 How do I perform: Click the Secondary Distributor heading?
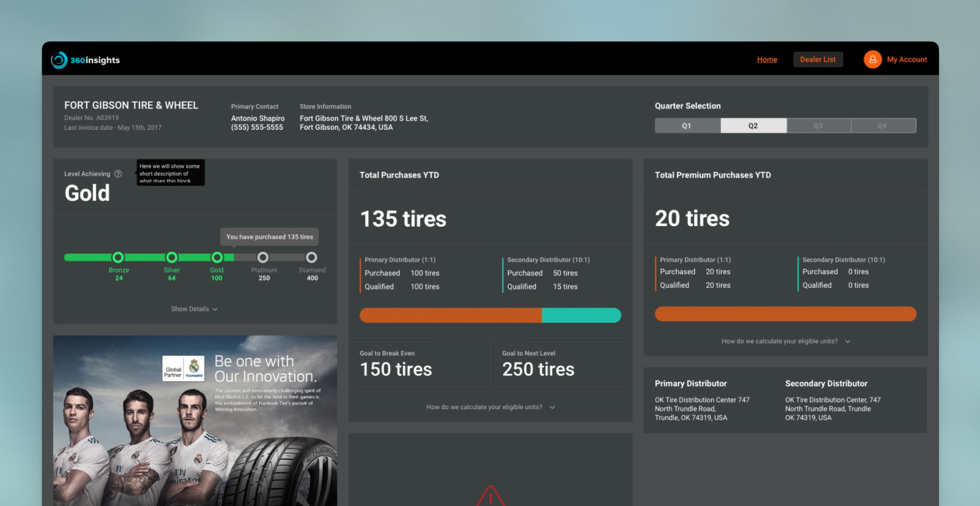[826, 383]
